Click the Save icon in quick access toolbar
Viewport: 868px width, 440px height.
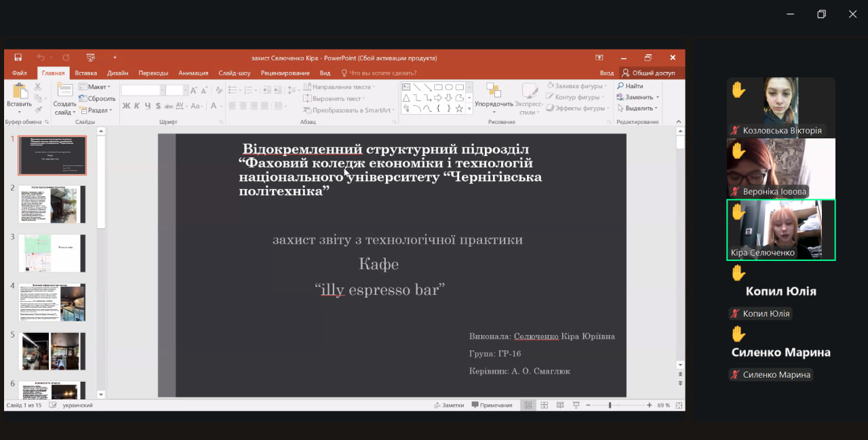click(x=18, y=58)
